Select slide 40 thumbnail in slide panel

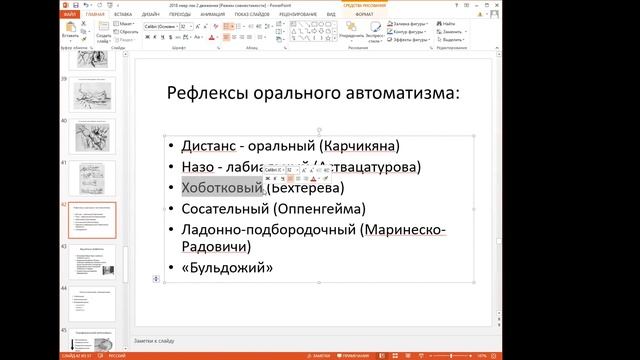[92, 136]
